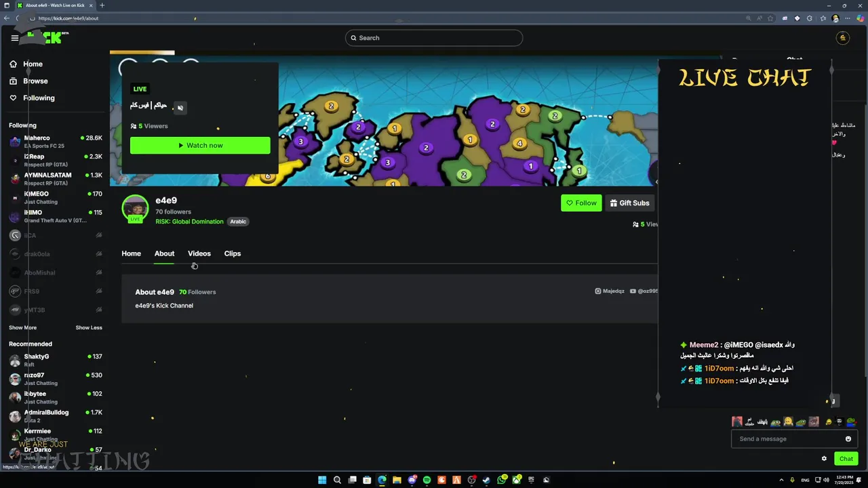Screen dimensions: 868x488
Task: Click the Home link in sidebar
Action: pyautogui.click(x=33, y=64)
